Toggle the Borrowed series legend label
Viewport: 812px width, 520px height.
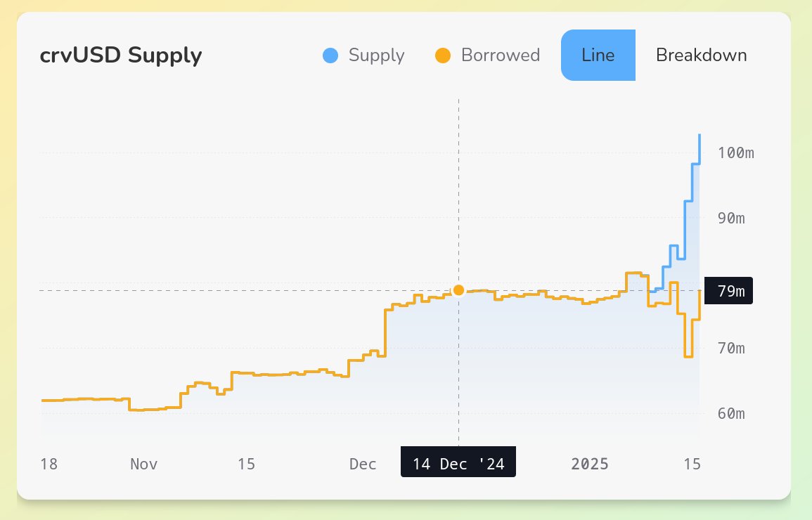[500, 56]
